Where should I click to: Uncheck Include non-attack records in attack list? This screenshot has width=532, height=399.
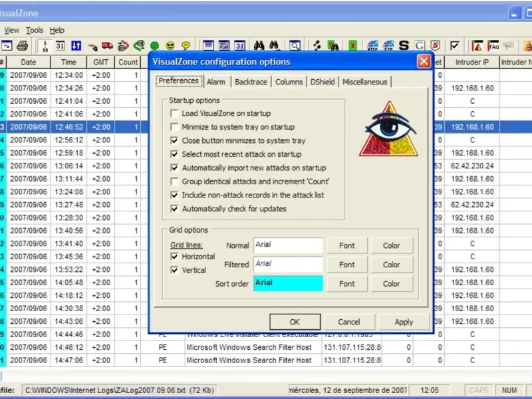pos(174,195)
